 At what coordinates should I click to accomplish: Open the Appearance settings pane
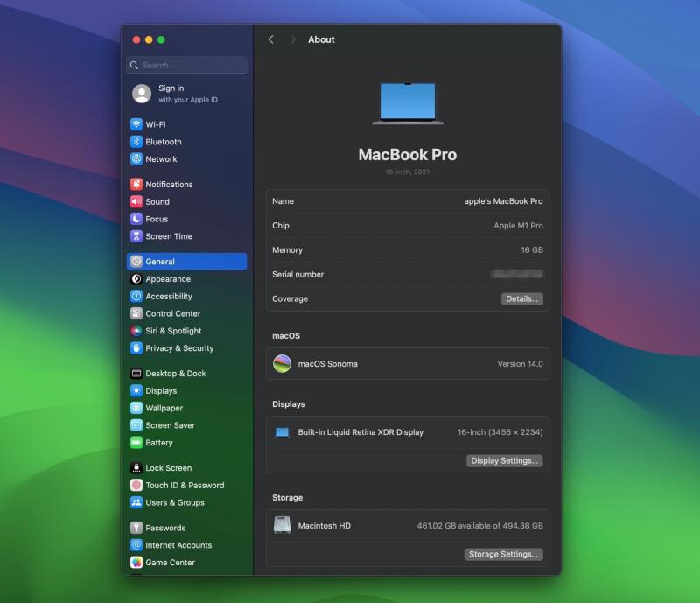(x=167, y=279)
